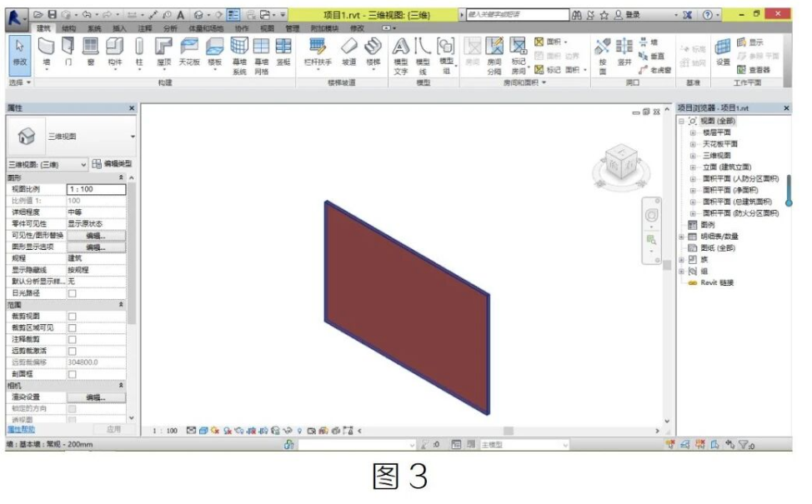The width and height of the screenshot is (812, 504).
Task: Click the project browser vertical scrollbar
Action: (789, 192)
